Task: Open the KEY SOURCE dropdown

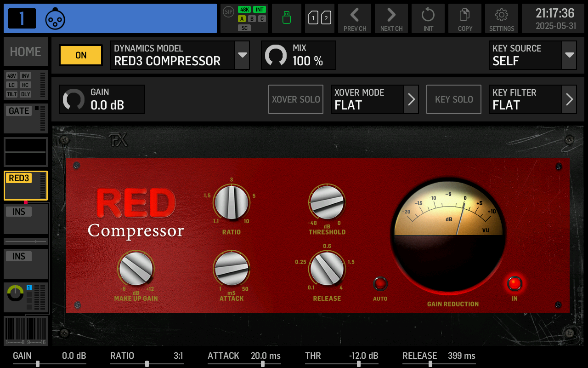Action: click(568, 55)
